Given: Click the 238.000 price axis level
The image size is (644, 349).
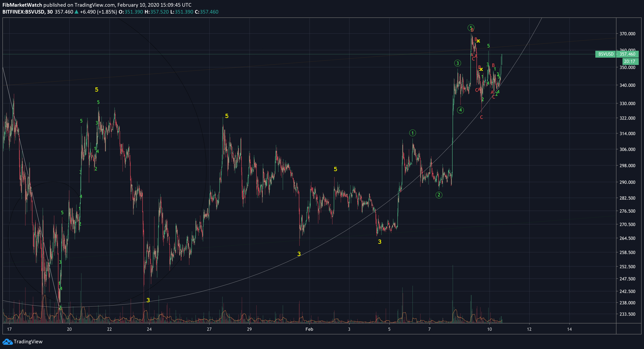Looking at the screenshot, I should pyautogui.click(x=627, y=303).
